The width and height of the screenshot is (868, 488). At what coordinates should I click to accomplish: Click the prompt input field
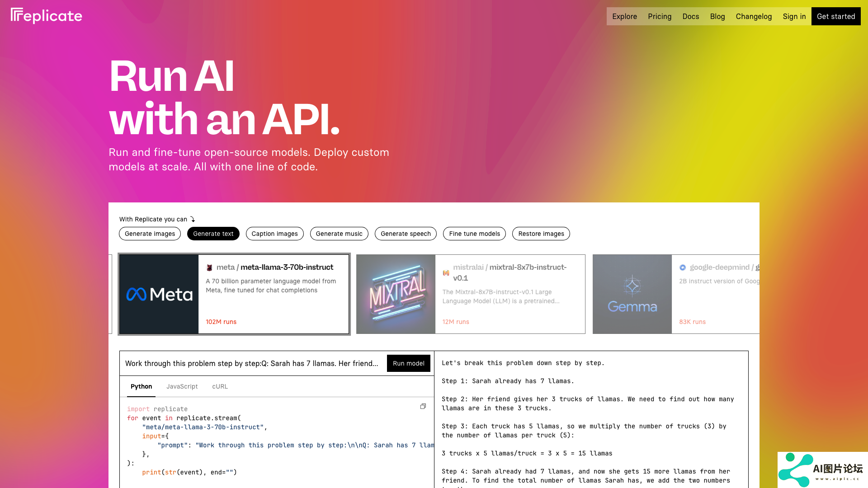point(252,363)
